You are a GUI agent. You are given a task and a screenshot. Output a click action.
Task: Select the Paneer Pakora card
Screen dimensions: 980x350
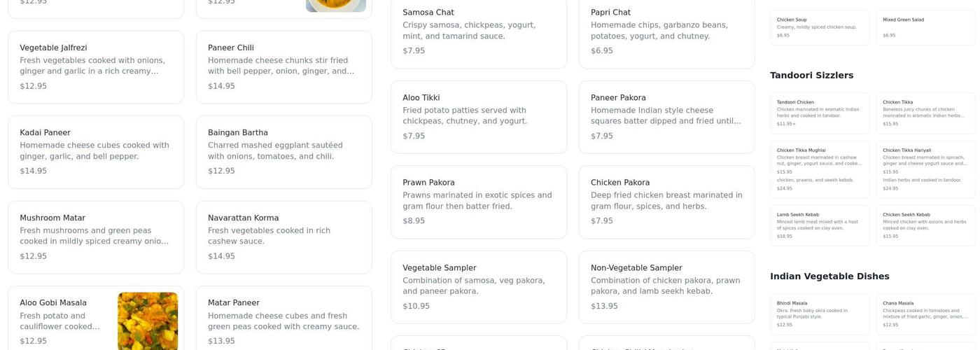666,117
